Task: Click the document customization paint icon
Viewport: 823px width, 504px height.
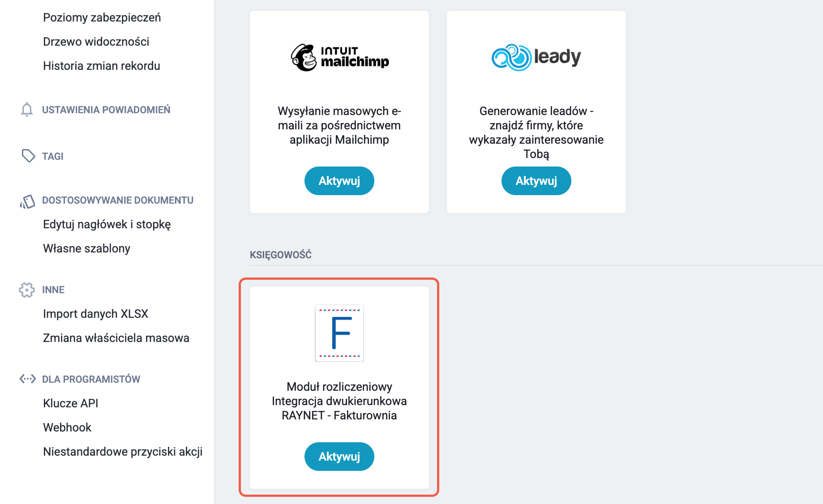Action: pyautogui.click(x=27, y=201)
